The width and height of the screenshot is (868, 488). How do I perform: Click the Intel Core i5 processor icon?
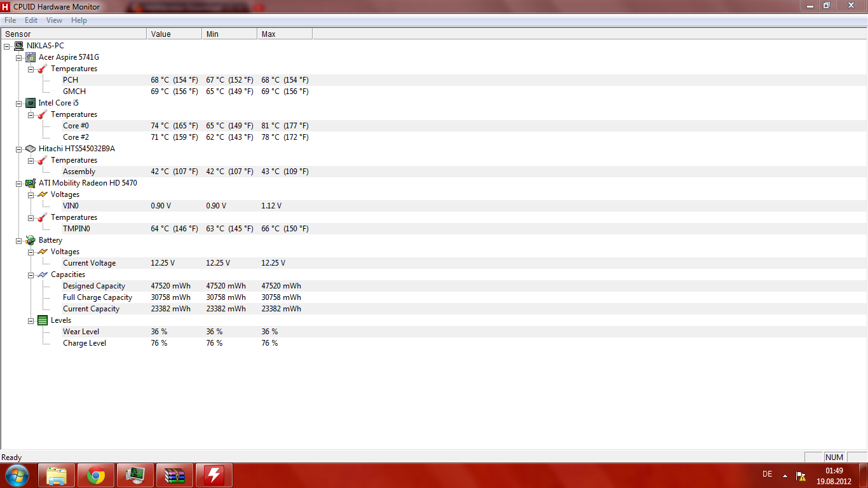(31, 103)
